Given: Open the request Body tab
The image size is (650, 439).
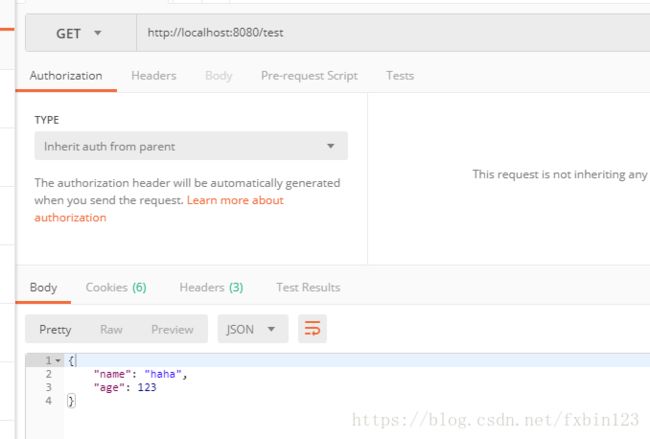Looking at the screenshot, I should pyautogui.click(x=218, y=76).
